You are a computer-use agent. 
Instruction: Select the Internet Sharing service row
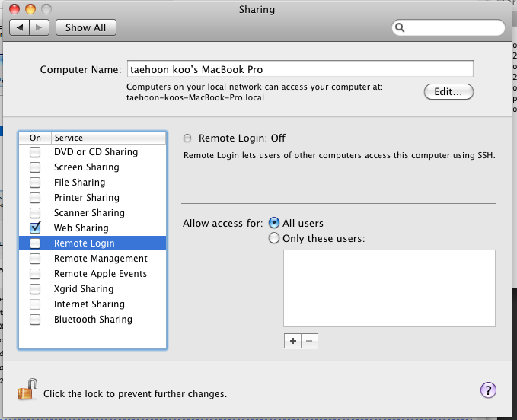pyautogui.click(x=93, y=304)
